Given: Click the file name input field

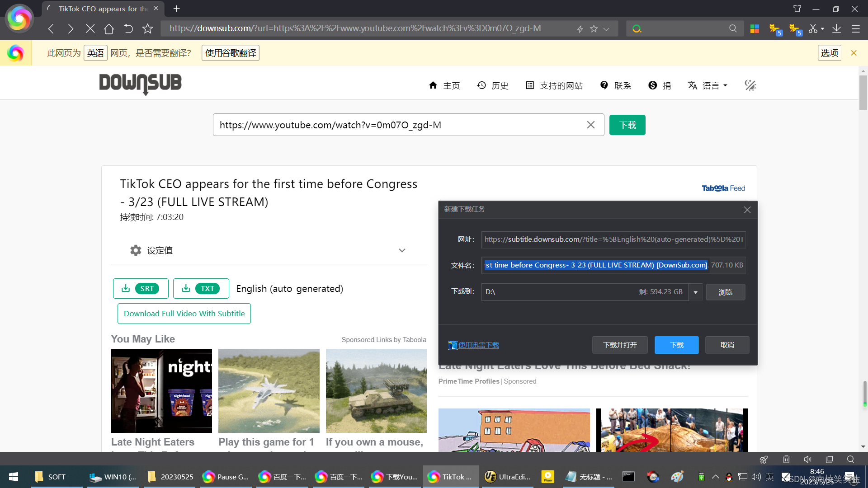Looking at the screenshot, I should coord(595,265).
